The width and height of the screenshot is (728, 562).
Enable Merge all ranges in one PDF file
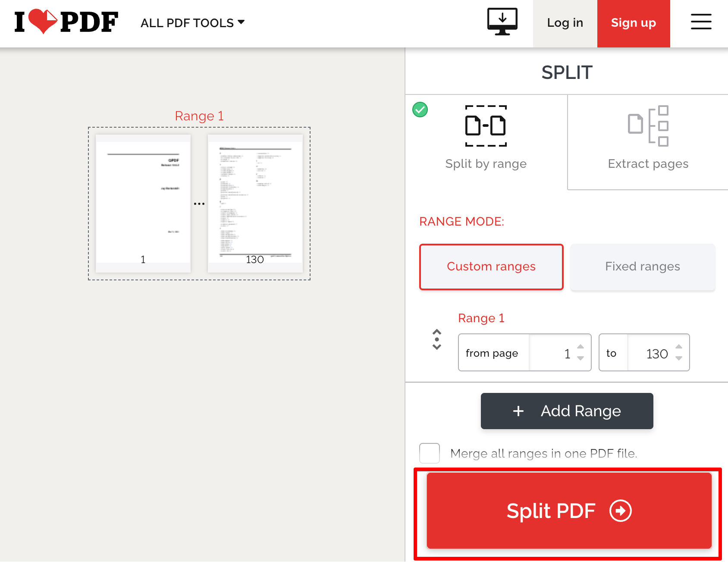429,453
